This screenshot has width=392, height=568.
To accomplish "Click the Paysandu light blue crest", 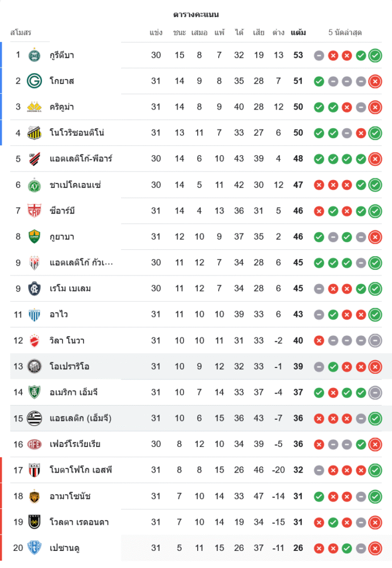I will (x=35, y=548).
